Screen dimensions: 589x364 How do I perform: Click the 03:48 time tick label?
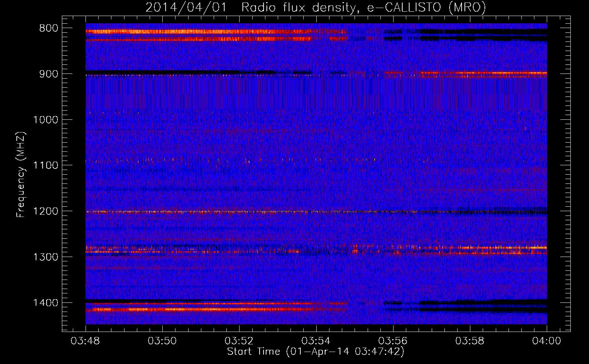point(85,341)
